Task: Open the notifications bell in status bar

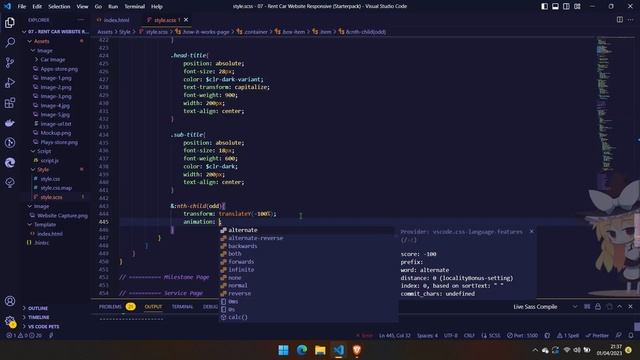Action: pos(631,336)
